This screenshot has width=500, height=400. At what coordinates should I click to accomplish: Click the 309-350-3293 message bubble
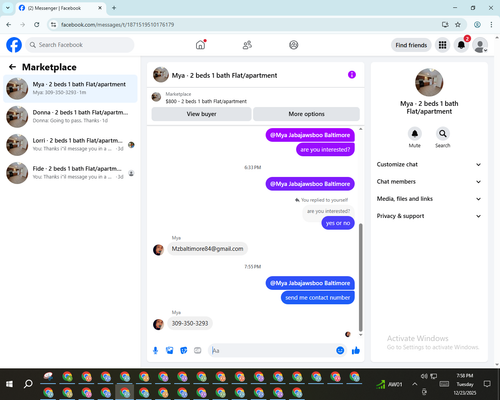click(190, 323)
